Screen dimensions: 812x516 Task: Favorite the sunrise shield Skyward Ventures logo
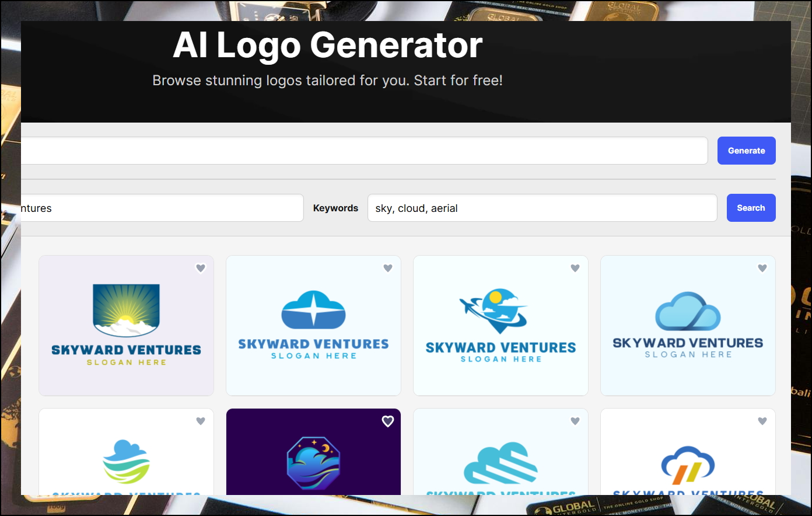pos(201,268)
